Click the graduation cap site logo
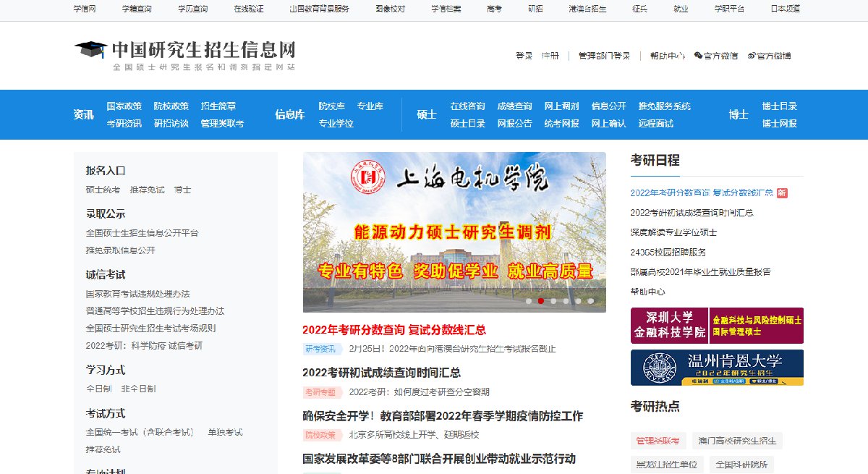Image resolution: width=868 pixels, height=474 pixels. tap(90, 49)
